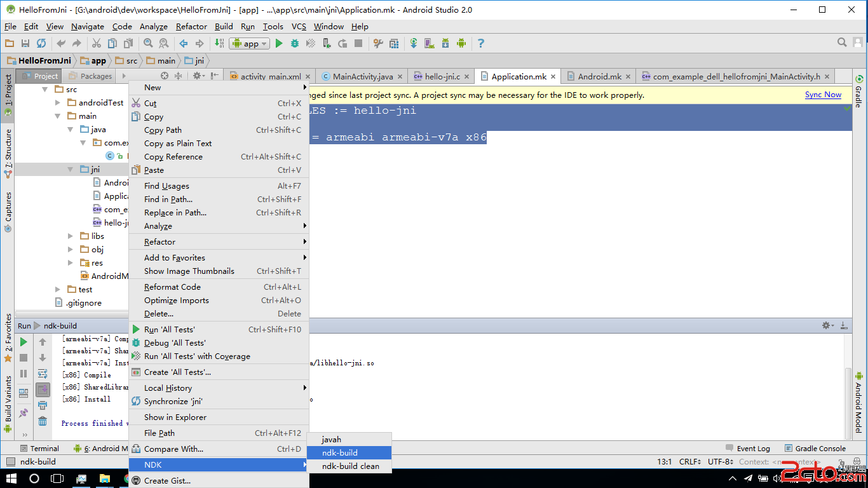The image size is (868, 488).
Task: Open the app run configuration dropdown
Action: click(250, 43)
